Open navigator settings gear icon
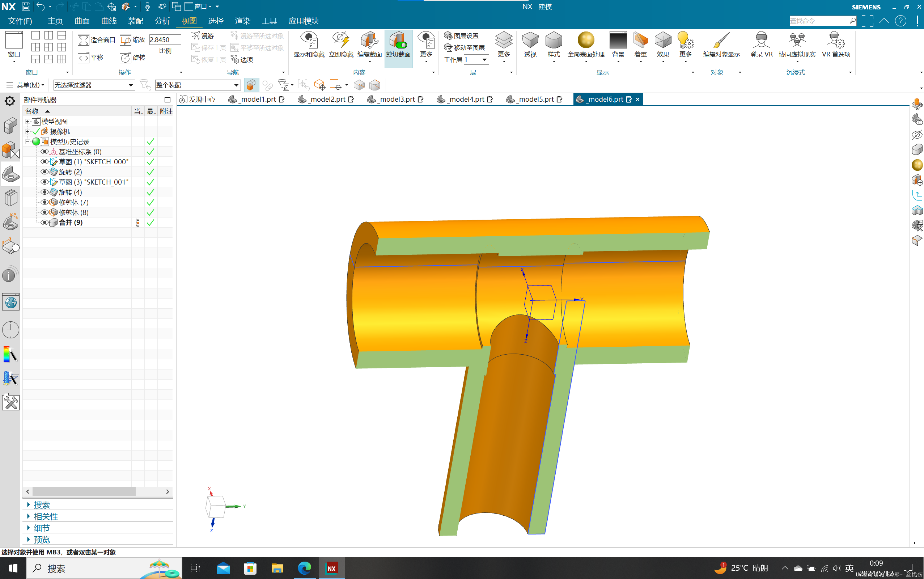The height and width of the screenshot is (579, 924). click(9, 101)
